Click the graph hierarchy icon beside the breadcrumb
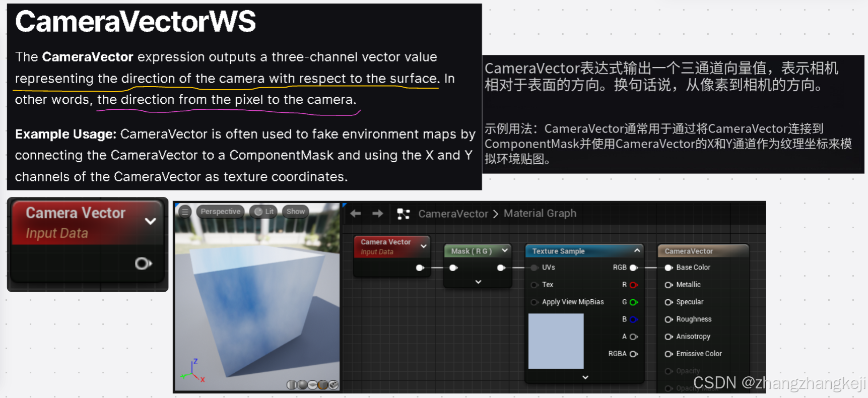 point(404,214)
